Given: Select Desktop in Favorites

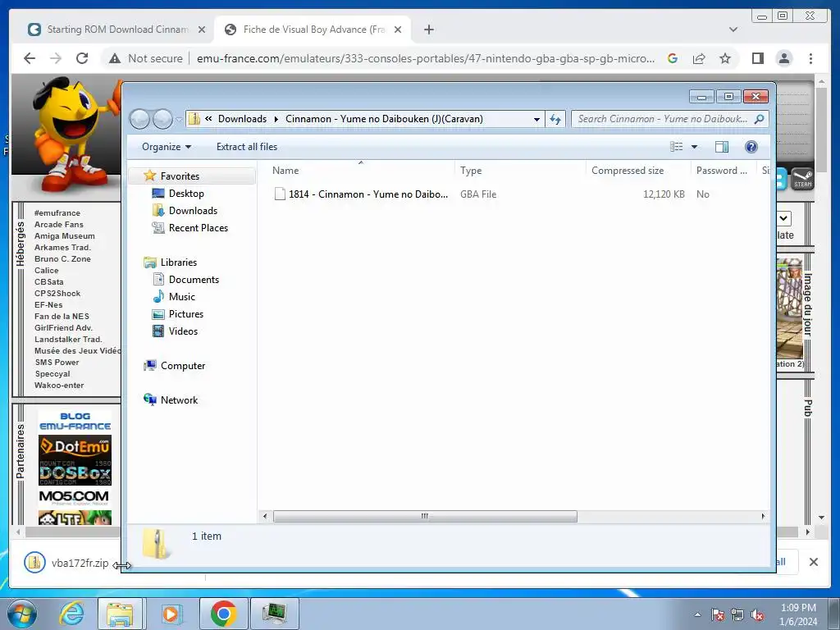Looking at the screenshot, I should (x=186, y=194).
